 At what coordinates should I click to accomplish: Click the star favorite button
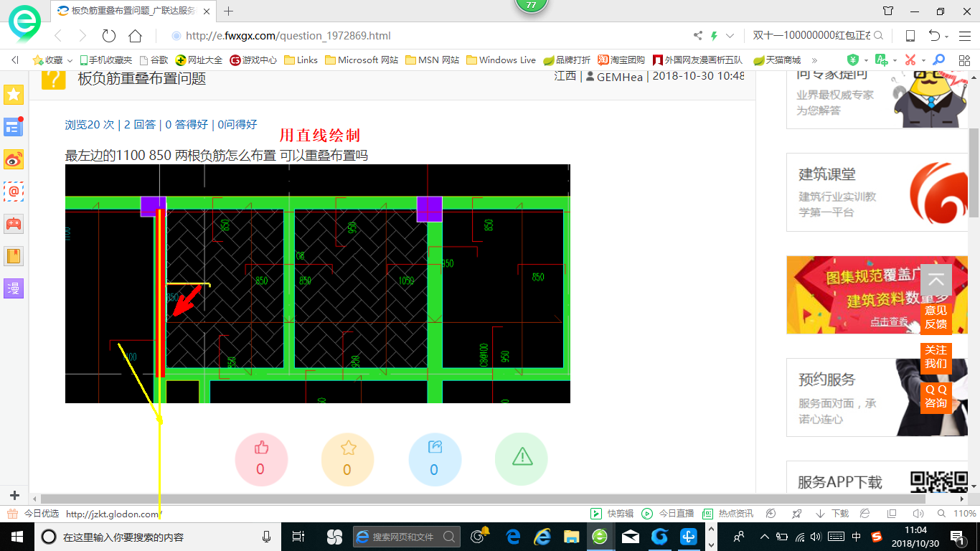(348, 459)
